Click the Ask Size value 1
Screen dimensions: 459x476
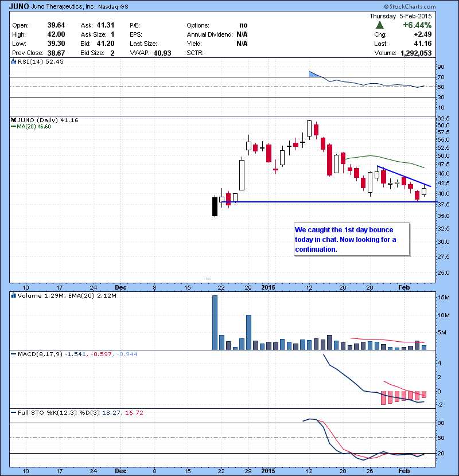coord(112,34)
